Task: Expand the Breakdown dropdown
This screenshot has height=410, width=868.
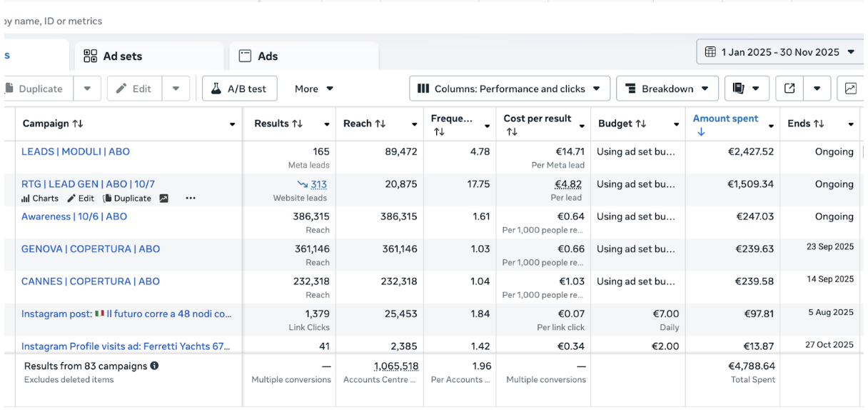Action: (667, 89)
